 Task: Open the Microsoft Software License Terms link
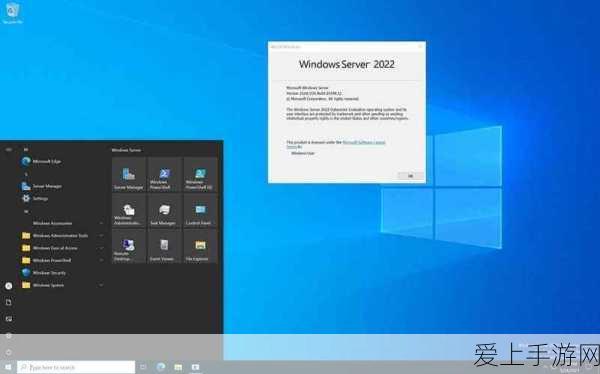pos(364,142)
